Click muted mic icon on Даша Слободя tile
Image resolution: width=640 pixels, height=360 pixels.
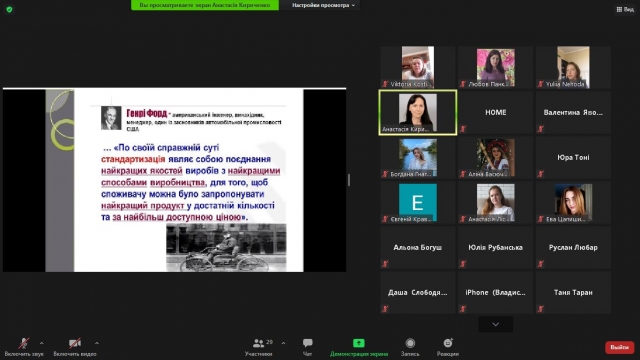pos(385,309)
